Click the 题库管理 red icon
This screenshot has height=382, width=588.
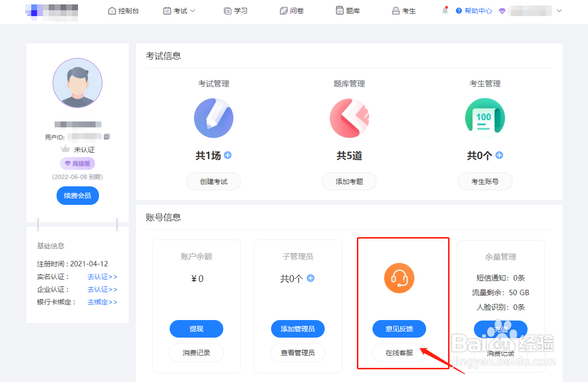pyautogui.click(x=349, y=118)
